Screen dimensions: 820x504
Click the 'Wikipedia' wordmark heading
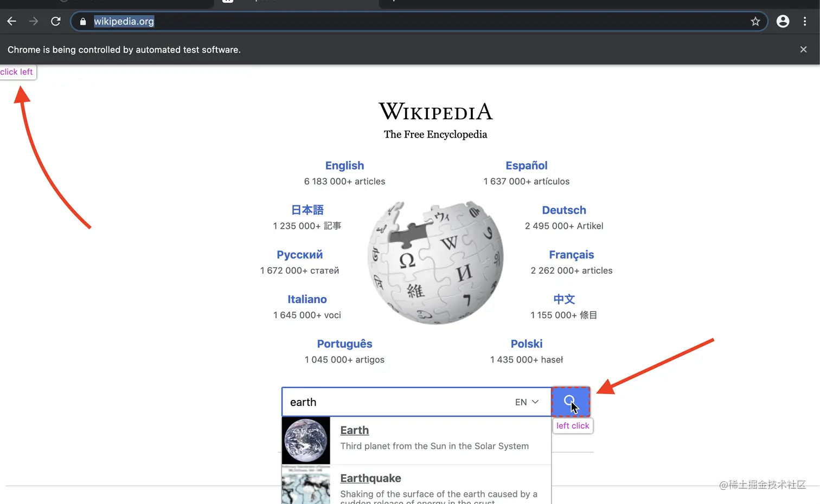(435, 112)
